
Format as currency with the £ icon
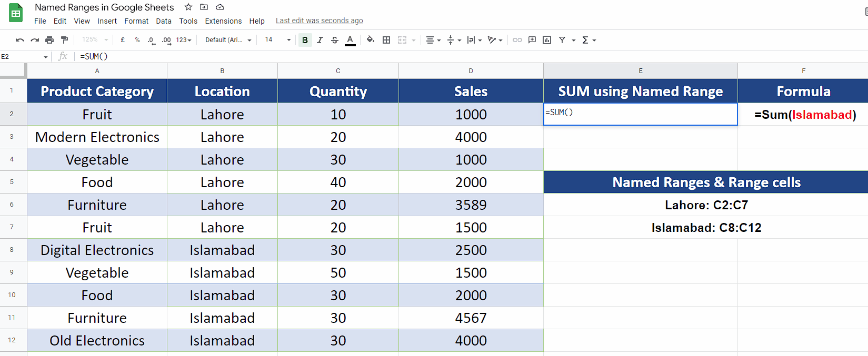pyautogui.click(x=123, y=40)
